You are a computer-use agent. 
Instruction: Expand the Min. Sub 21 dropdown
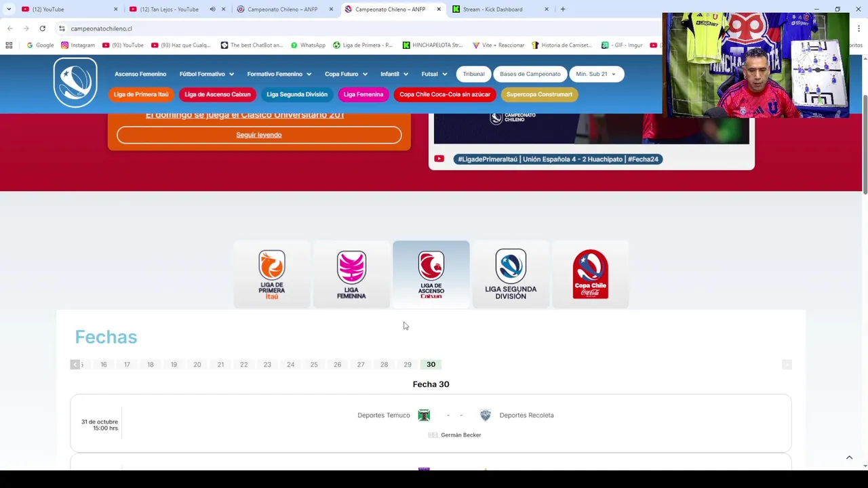point(595,74)
